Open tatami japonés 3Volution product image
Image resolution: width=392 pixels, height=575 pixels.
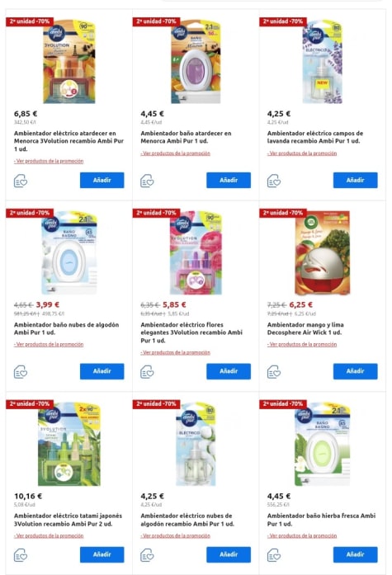pos(69,444)
